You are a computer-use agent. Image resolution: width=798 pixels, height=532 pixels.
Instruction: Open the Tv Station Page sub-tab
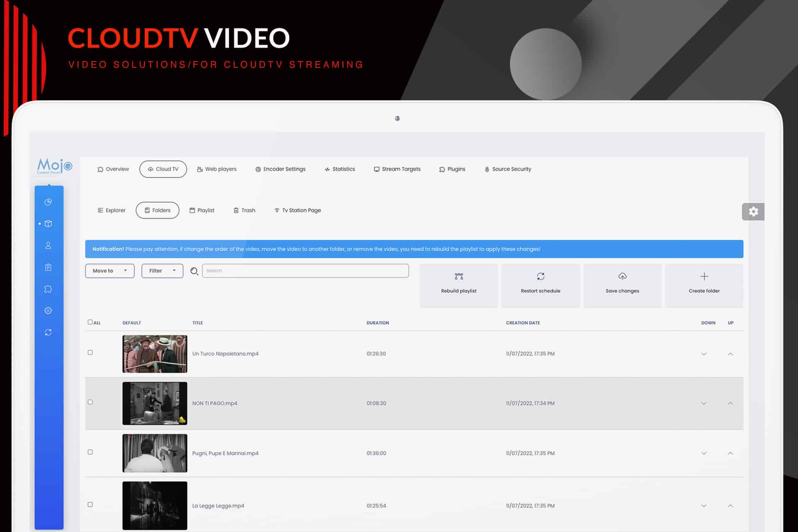click(298, 210)
